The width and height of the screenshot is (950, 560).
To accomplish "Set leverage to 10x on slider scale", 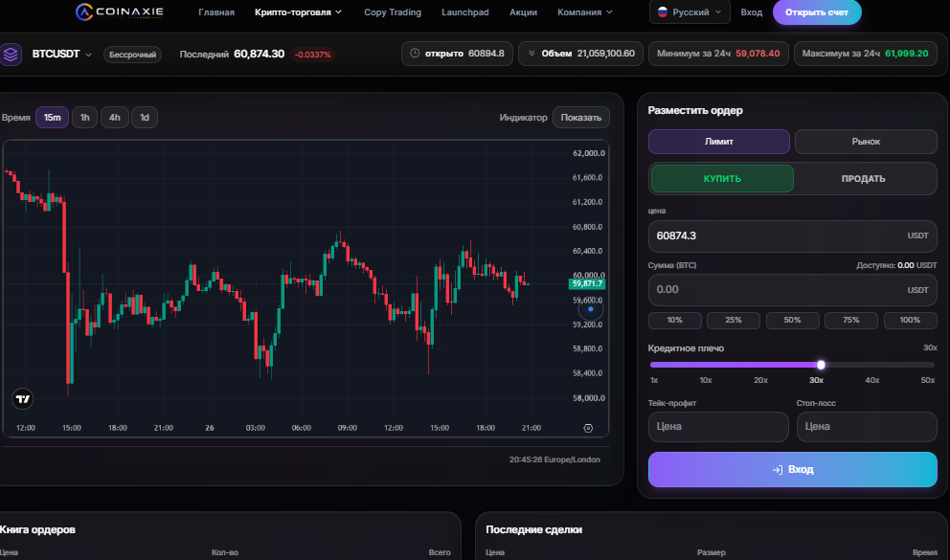I will point(706,380).
